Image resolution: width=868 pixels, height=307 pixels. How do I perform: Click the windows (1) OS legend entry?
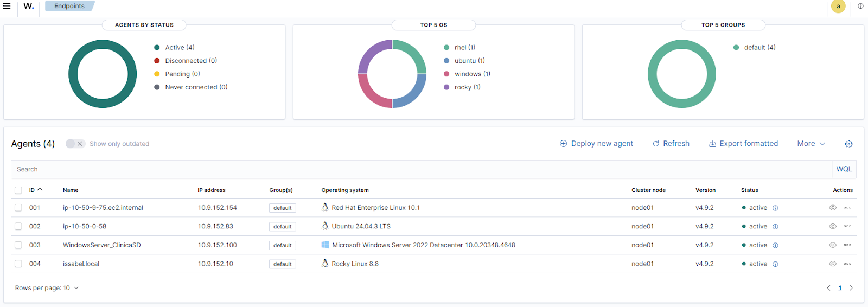[467, 74]
